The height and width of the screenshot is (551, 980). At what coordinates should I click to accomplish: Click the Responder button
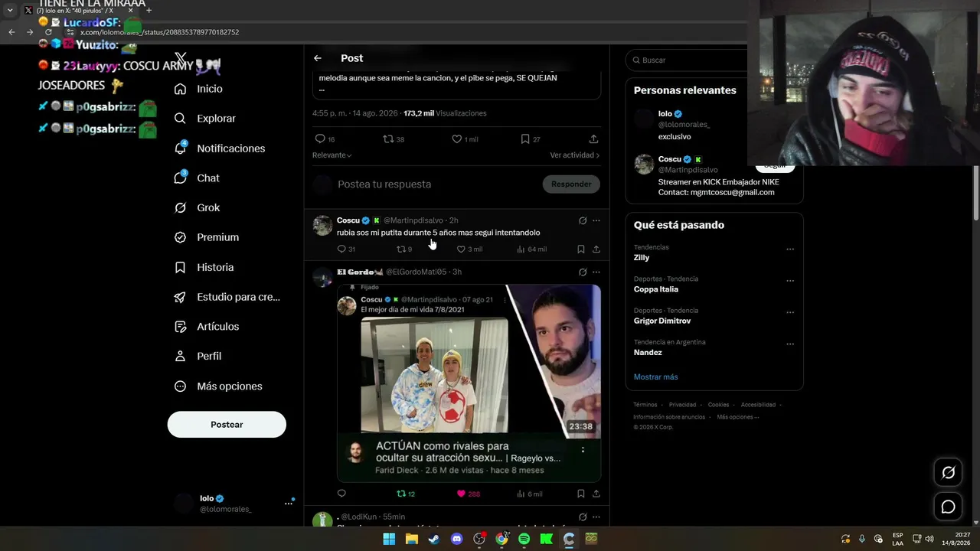click(x=571, y=184)
